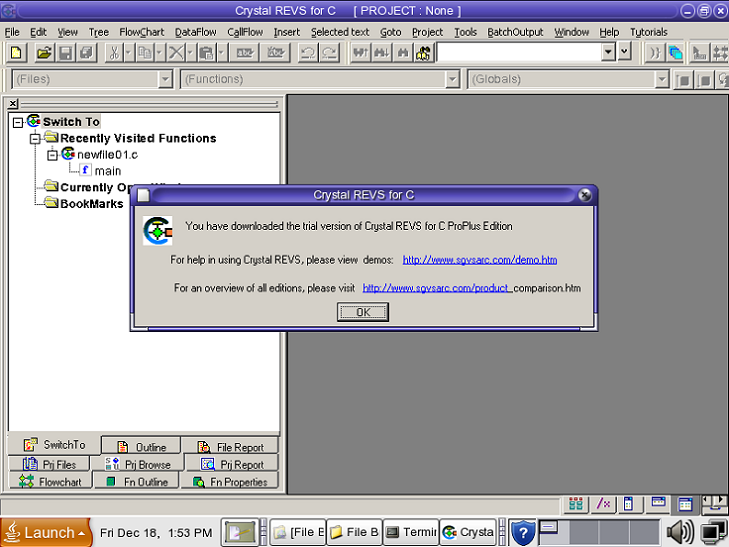Click the yellow Find in Files icon
The image size is (729, 547).
pyautogui.click(x=424, y=53)
